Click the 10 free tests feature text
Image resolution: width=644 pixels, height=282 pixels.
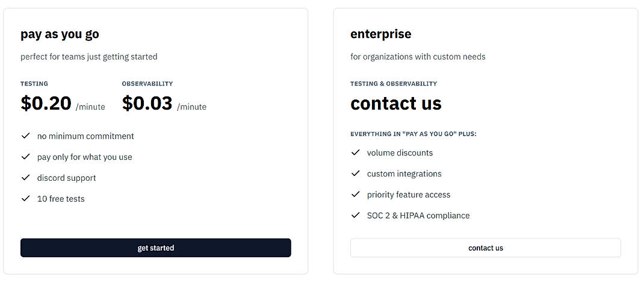(61, 199)
